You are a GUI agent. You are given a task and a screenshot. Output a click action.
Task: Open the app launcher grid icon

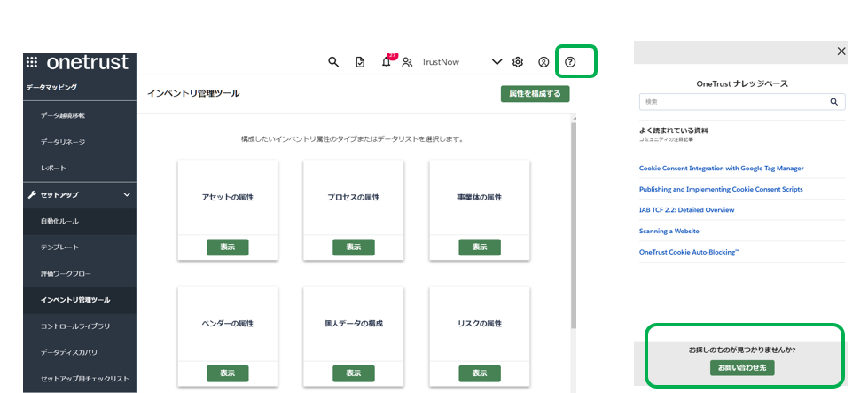[32, 62]
